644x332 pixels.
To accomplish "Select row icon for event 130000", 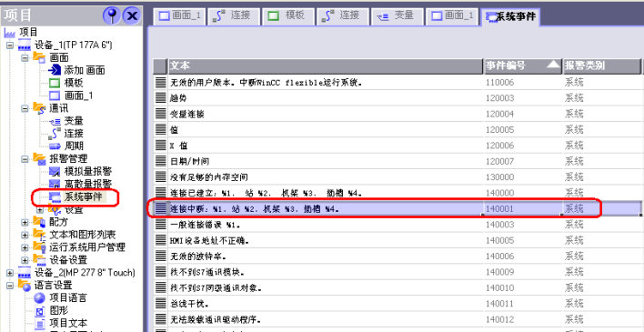I will (161, 177).
